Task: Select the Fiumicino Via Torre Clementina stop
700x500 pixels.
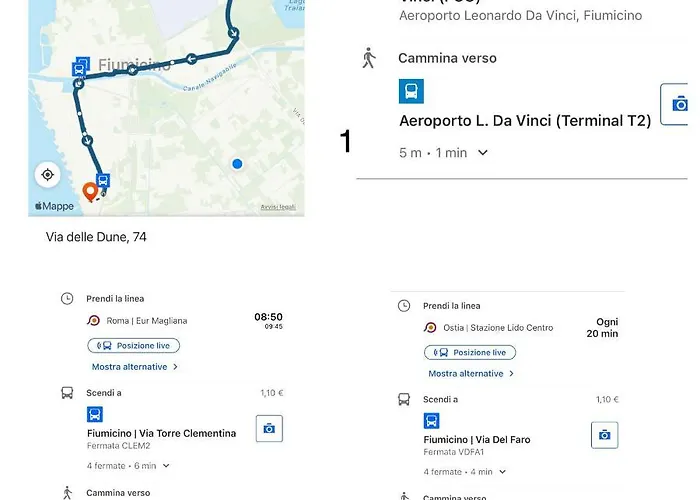Action: coord(161,433)
